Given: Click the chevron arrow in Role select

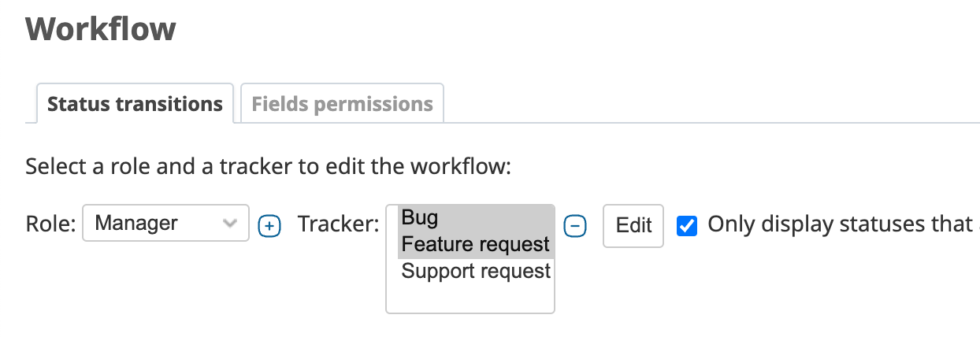Looking at the screenshot, I should 230,224.
